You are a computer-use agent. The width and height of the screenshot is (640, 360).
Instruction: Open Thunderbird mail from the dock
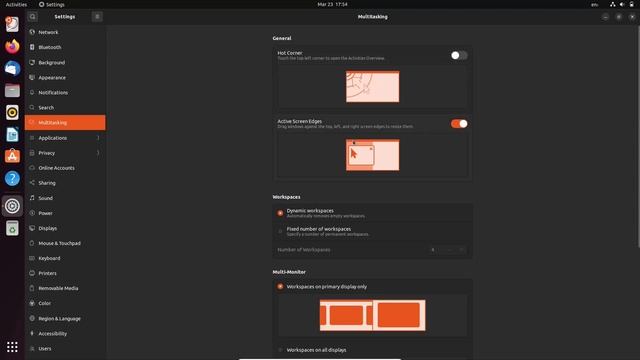(x=12, y=68)
